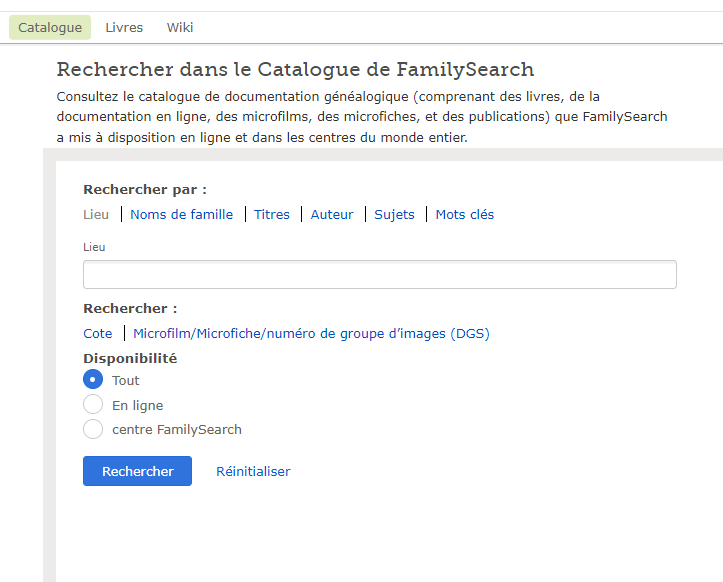Click the Rechercher dans le Catalogue heading
Viewport: 723px width, 582px height.
click(295, 69)
